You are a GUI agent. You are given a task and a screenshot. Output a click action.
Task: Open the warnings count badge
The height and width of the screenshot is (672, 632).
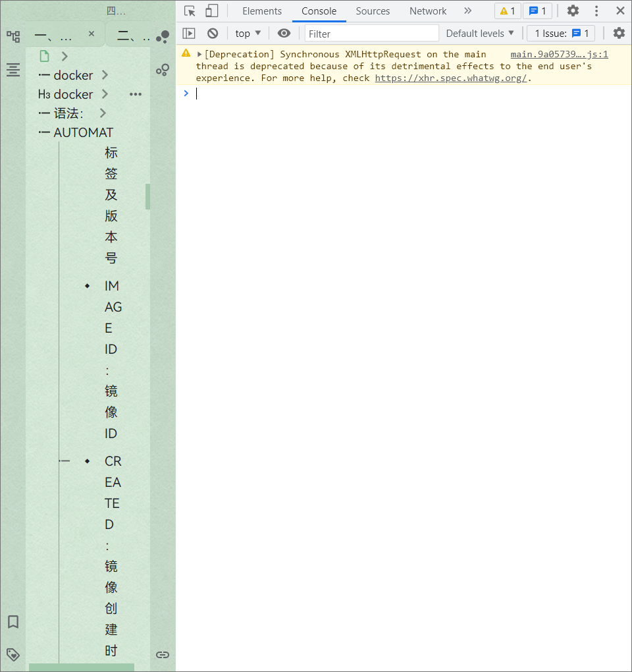(508, 11)
